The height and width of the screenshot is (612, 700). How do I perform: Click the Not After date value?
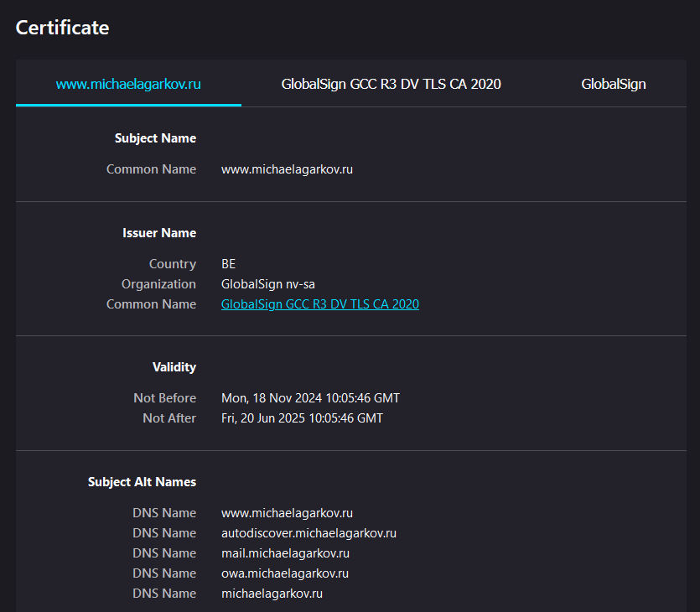point(302,418)
